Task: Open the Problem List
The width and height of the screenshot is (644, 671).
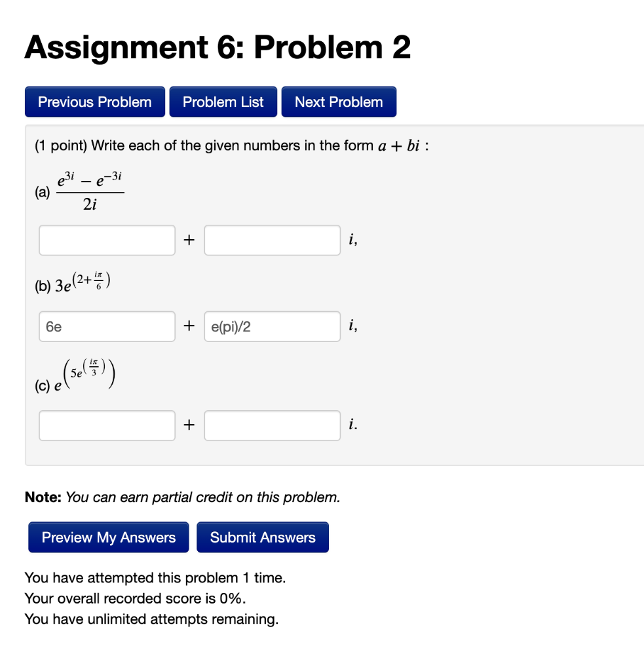Action: tap(223, 102)
